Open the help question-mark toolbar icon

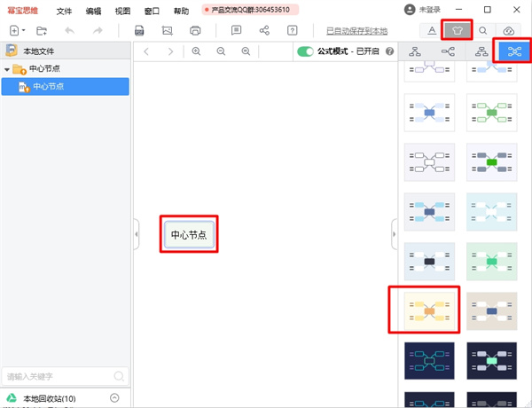(293, 30)
